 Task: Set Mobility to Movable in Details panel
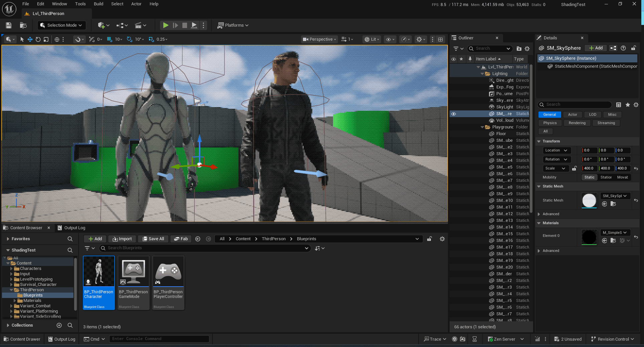click(x=623, y=177)
